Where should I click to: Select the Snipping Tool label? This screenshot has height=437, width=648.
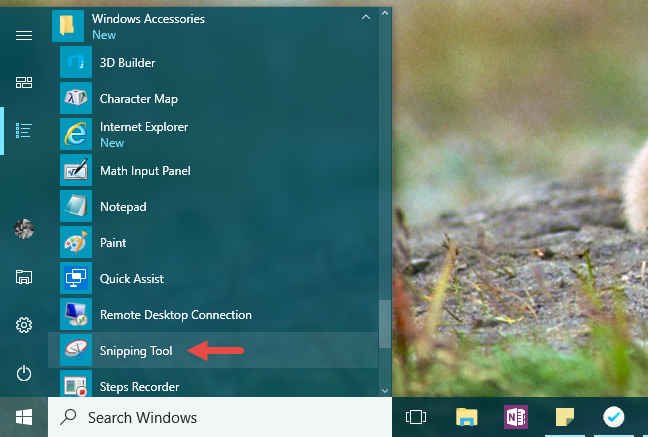click(x=136, y=351)
